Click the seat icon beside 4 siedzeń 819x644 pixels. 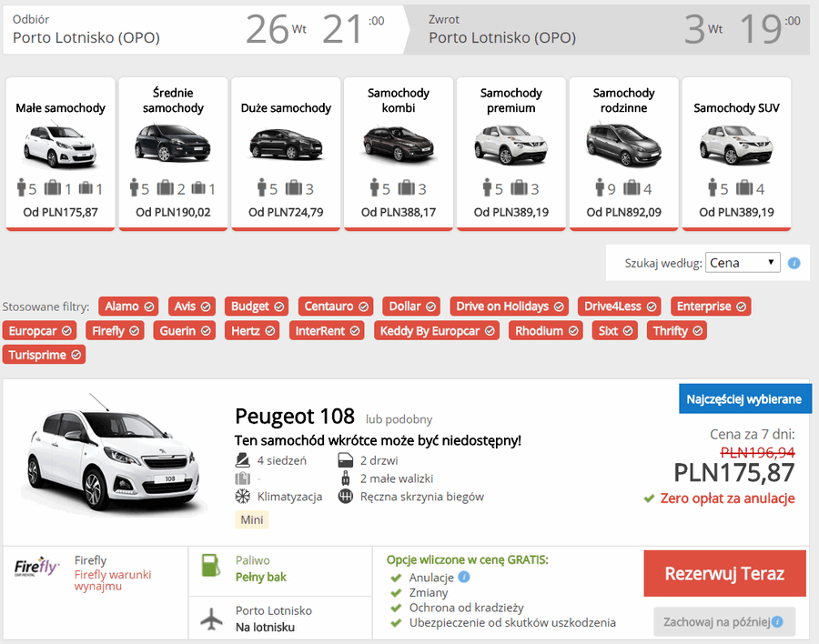point(242,460)
